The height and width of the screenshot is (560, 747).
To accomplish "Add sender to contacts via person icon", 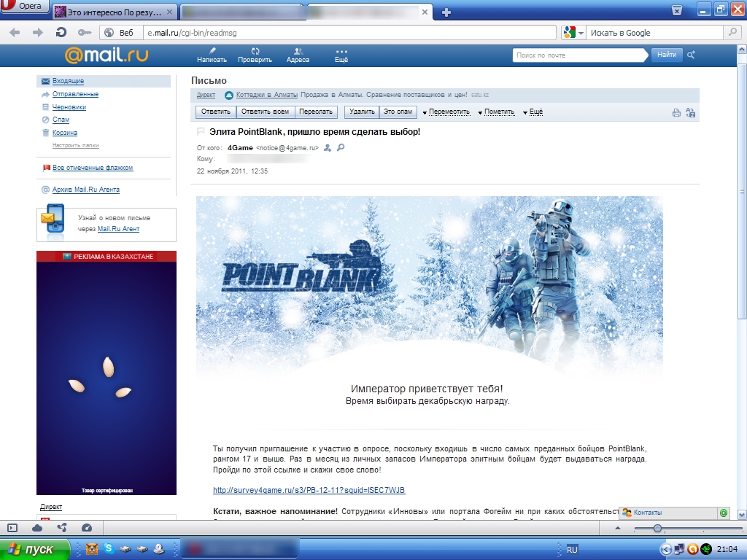I will click(328, 148).
